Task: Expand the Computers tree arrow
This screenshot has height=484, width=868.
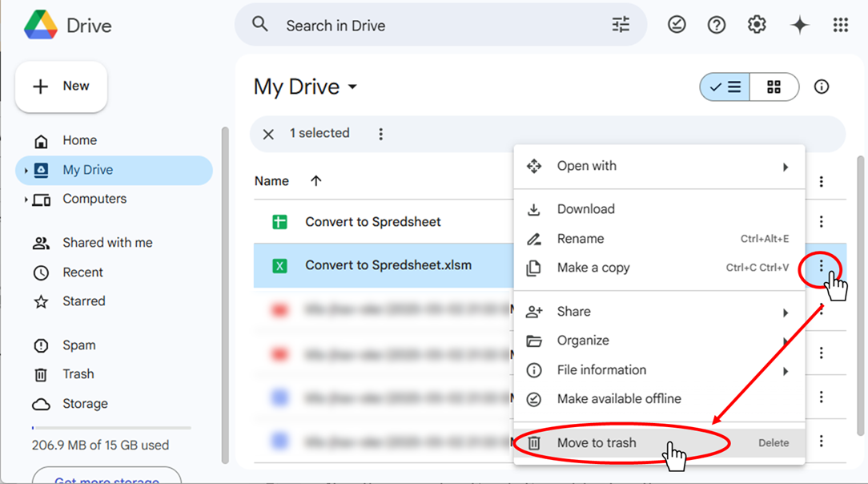Action: [26, 200]
